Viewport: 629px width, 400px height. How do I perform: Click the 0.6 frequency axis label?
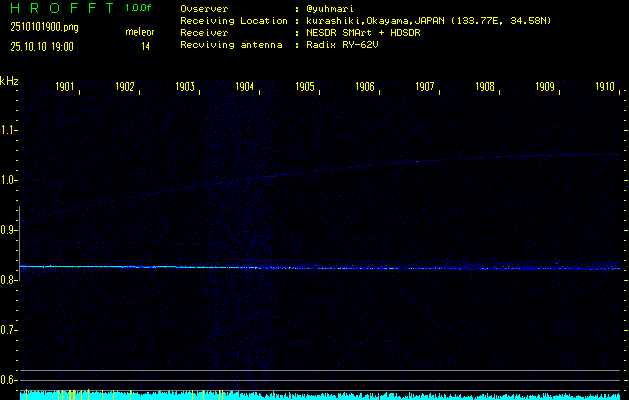coord(9,380)
